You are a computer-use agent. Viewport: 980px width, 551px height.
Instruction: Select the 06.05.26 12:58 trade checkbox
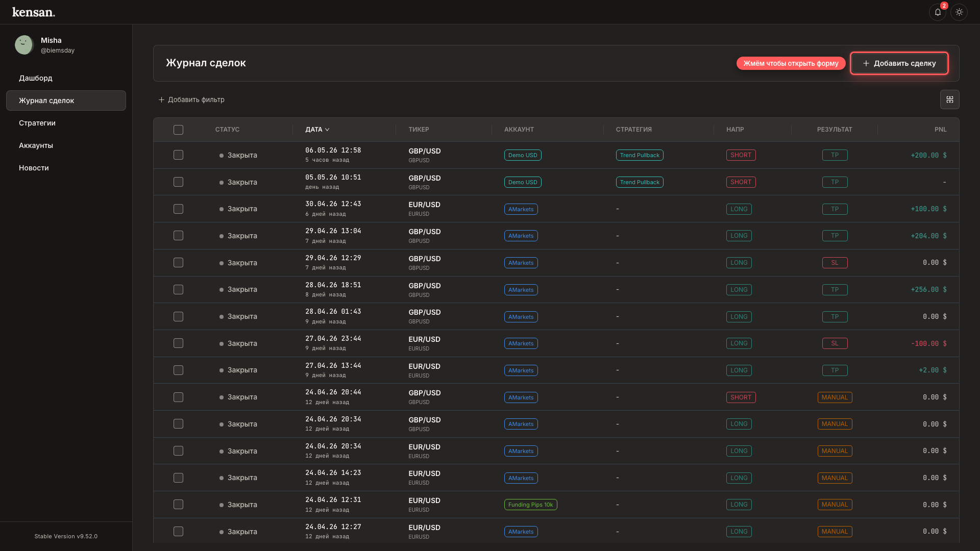(178, 155)
